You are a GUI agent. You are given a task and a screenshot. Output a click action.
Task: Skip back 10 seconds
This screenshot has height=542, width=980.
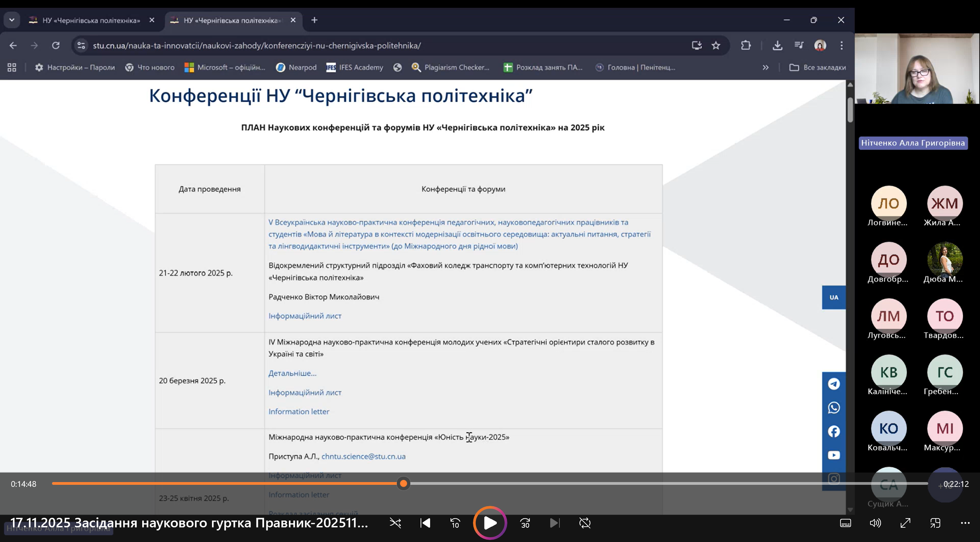455,523
